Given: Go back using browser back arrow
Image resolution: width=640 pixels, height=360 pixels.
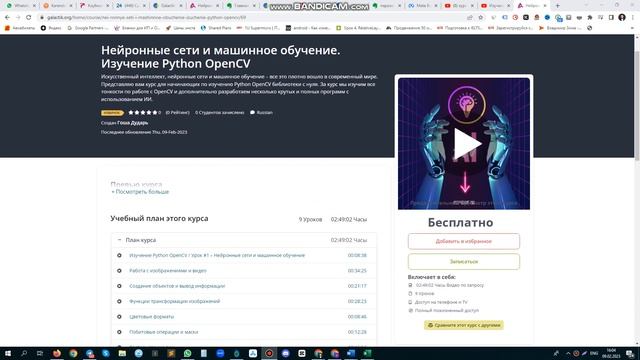Looking at the screenshot, I should (7, 18).
